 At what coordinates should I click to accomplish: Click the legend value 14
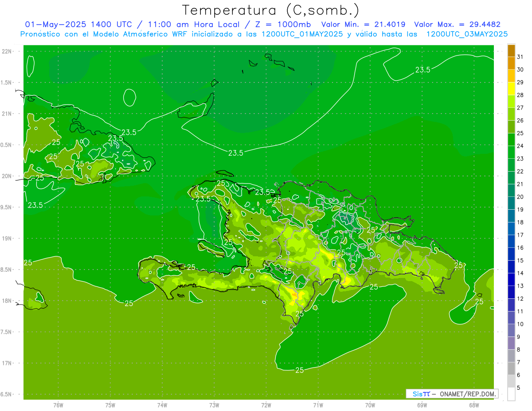pyautogui.click(x=520, y=273)
